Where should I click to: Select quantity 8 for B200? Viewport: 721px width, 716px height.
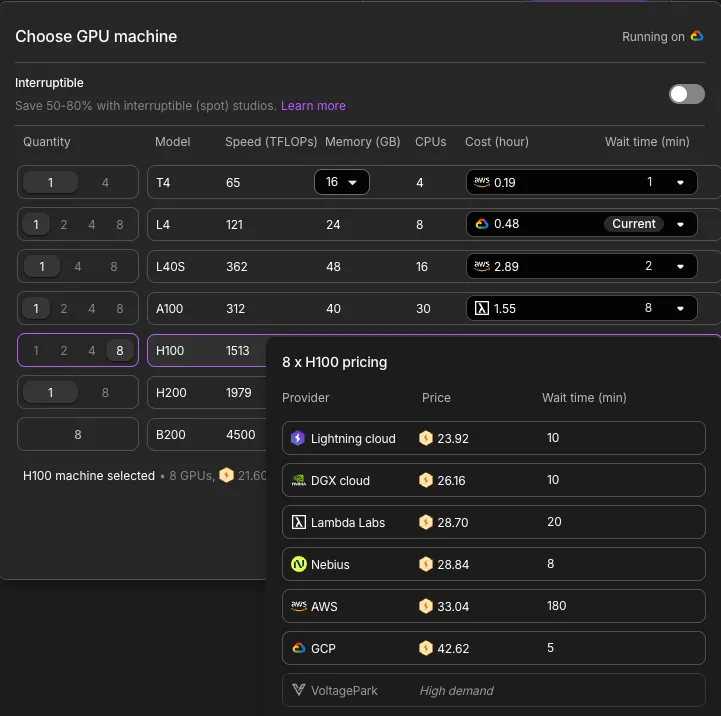(x=78, y=435)
